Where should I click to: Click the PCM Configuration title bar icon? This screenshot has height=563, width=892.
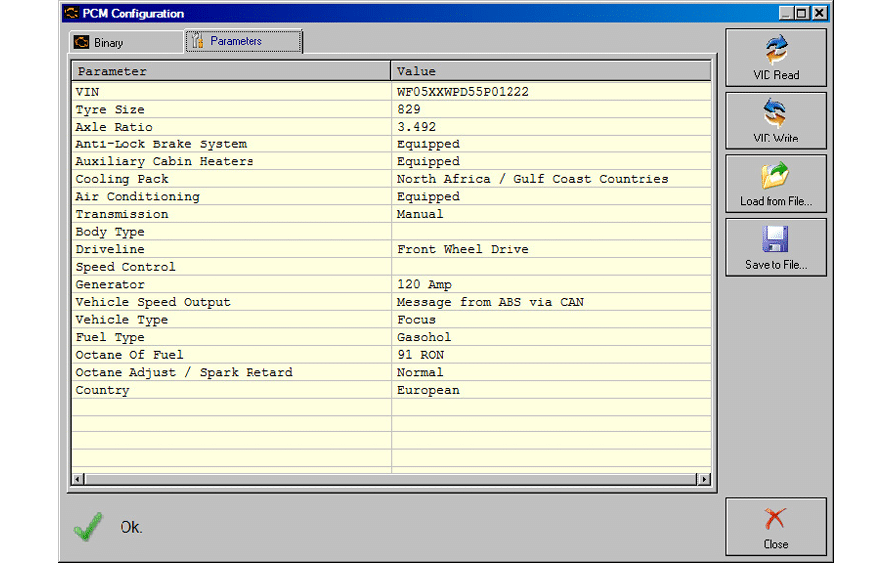71,14
